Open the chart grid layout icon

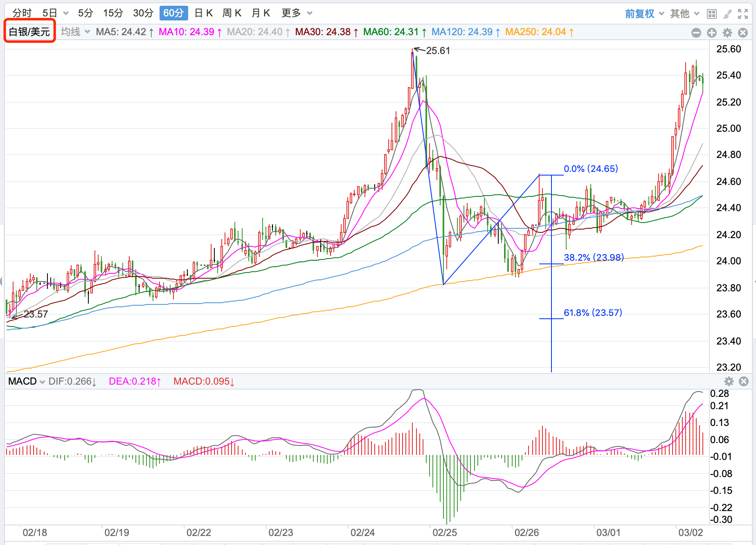pos(712,14)
